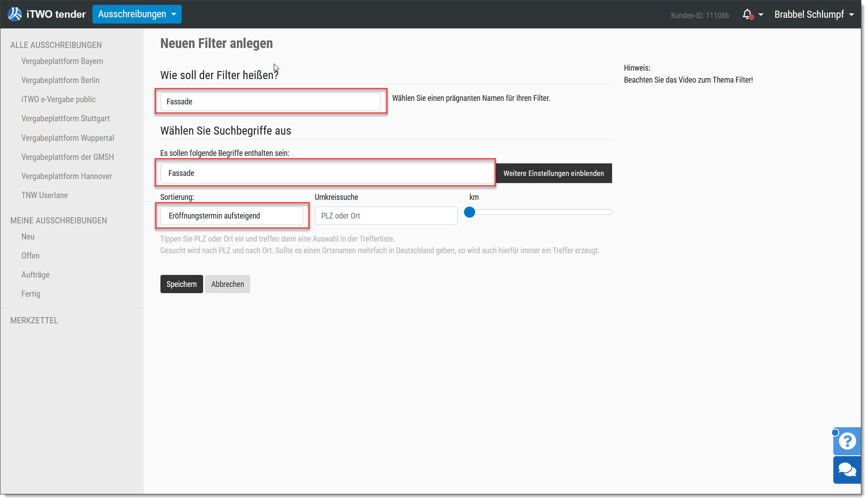Click the hint 'Beachten Sie das Video zum Thema Filter!'
The width and height of the screenshot is (868, 501).
688,80
